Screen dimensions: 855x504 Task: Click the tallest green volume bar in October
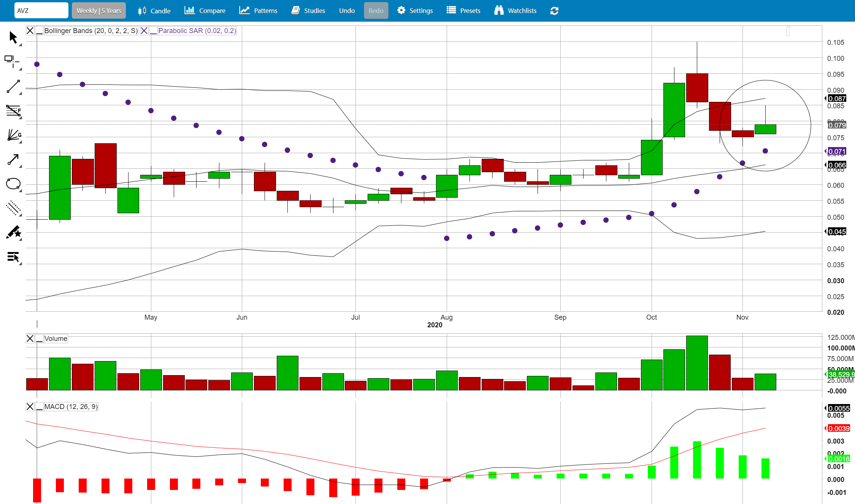tap(697, 363)
